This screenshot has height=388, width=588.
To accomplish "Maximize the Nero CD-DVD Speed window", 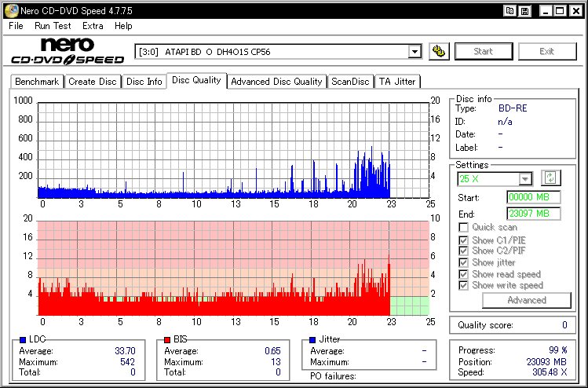I will coord(560,11).
